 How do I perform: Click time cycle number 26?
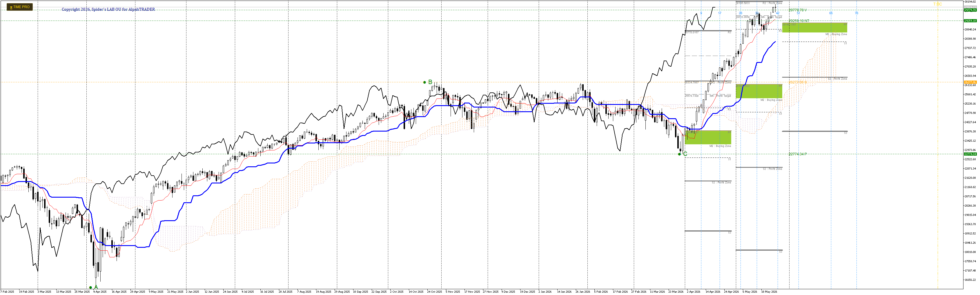[740, 13]
